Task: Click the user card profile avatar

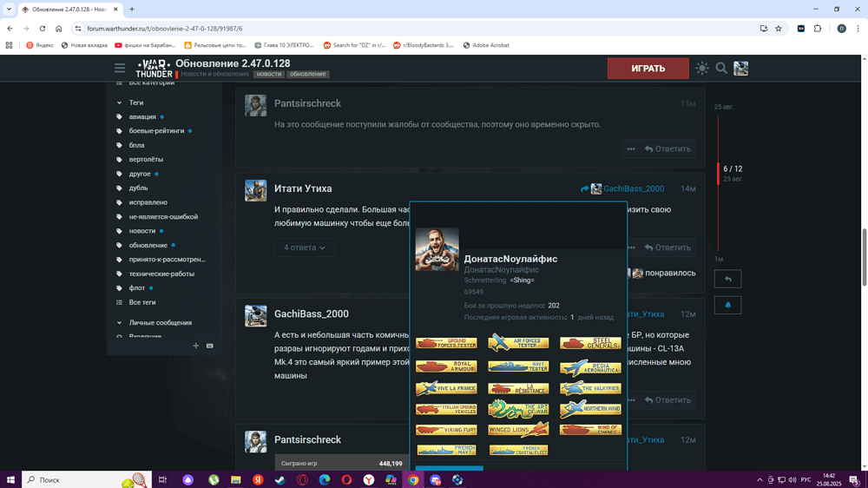Action: pos(437,249)
